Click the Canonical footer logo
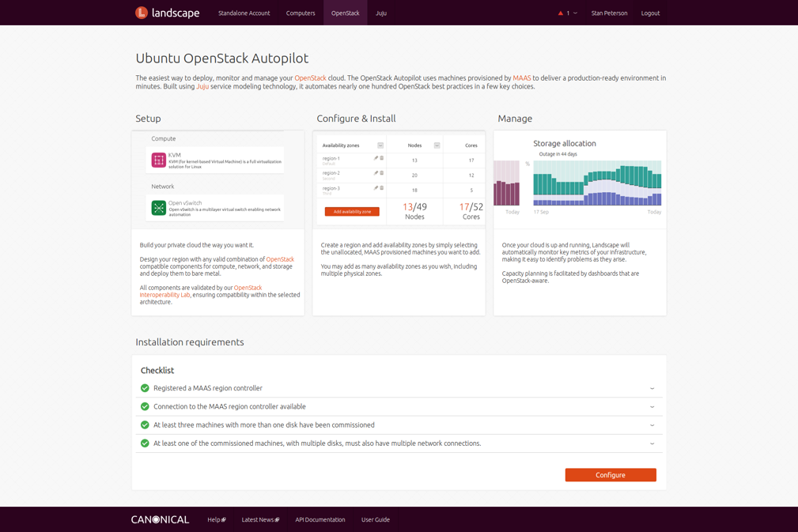The height and width of the screenshot is (532, 798). tap(160, 520)
